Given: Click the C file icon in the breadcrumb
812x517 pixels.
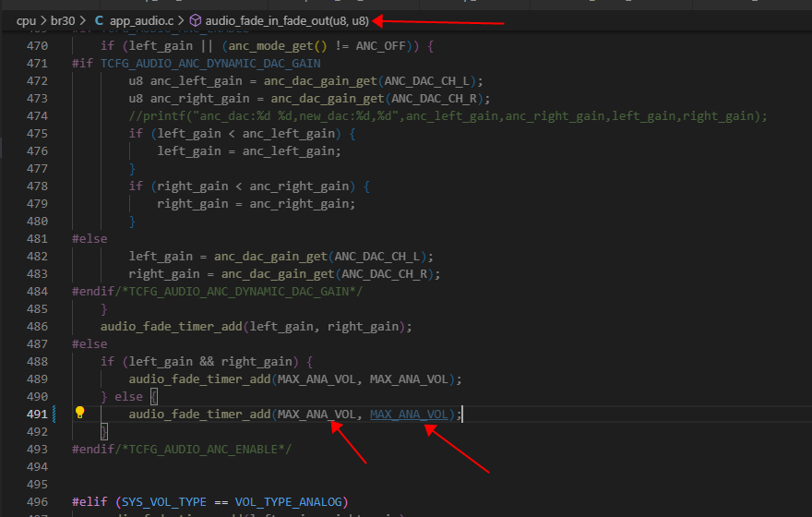Looking at the screenshot, I should pyautogui.click(x=99, y=20).
